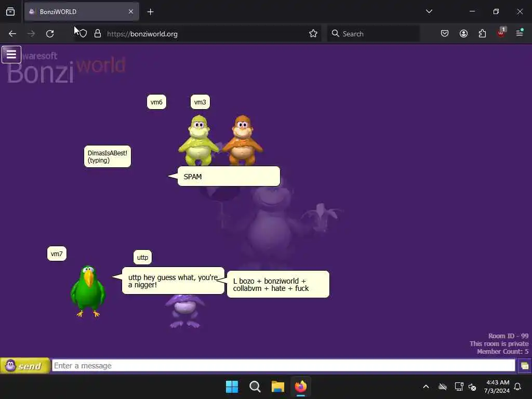This screenshot has height=399, width=532.
Task: Click the browser forward arrow
Action: point(31,34)
